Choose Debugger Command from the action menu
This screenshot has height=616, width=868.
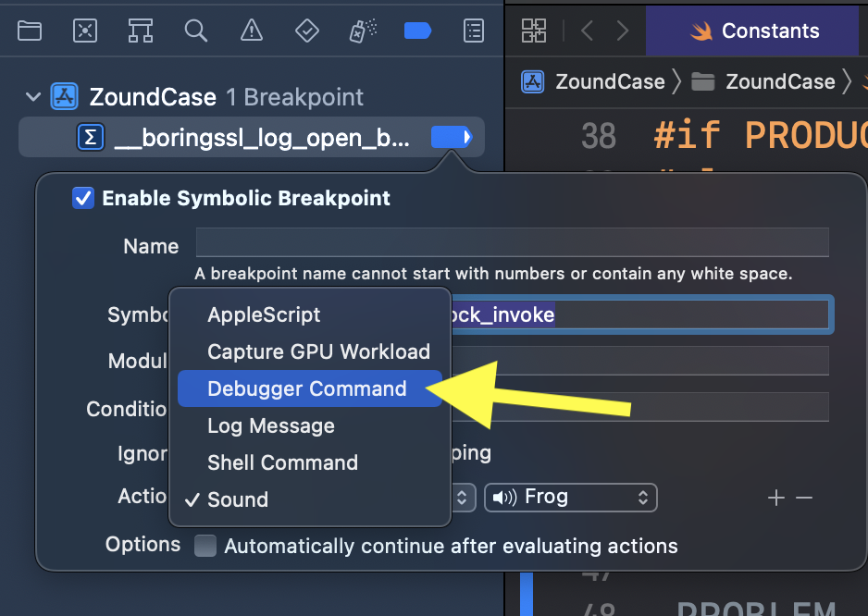306,388
